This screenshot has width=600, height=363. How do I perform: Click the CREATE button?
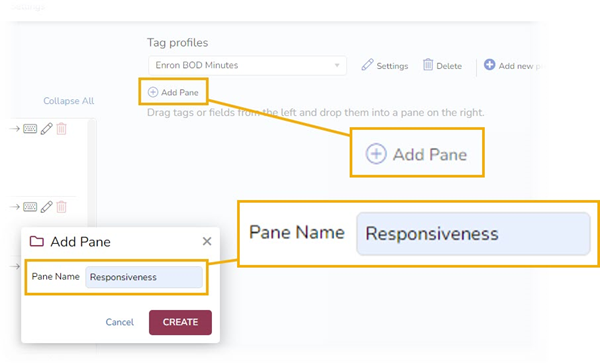[180, 322]
